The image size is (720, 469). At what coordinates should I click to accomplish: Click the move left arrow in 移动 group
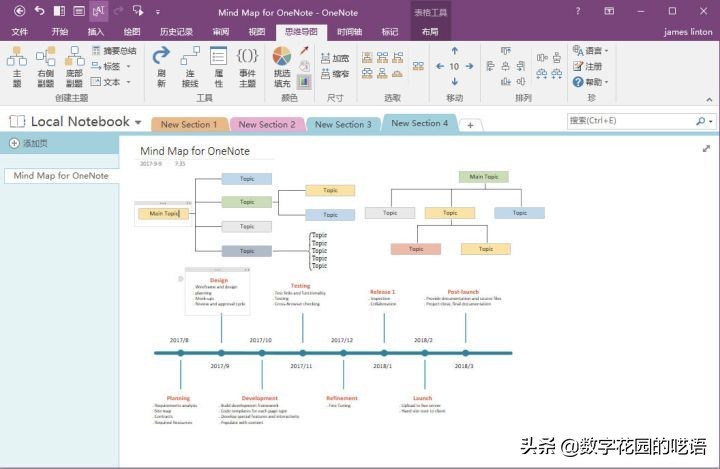coord(440,67)
